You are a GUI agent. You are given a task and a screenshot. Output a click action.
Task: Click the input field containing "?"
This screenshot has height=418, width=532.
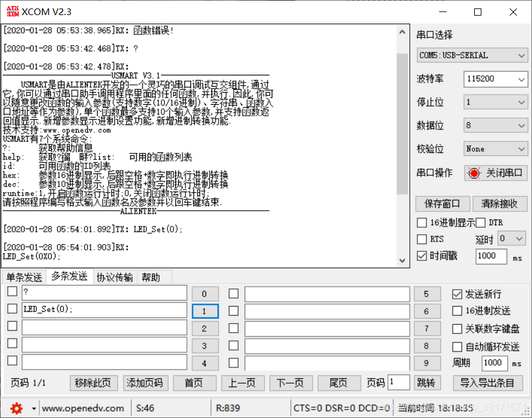104,293
